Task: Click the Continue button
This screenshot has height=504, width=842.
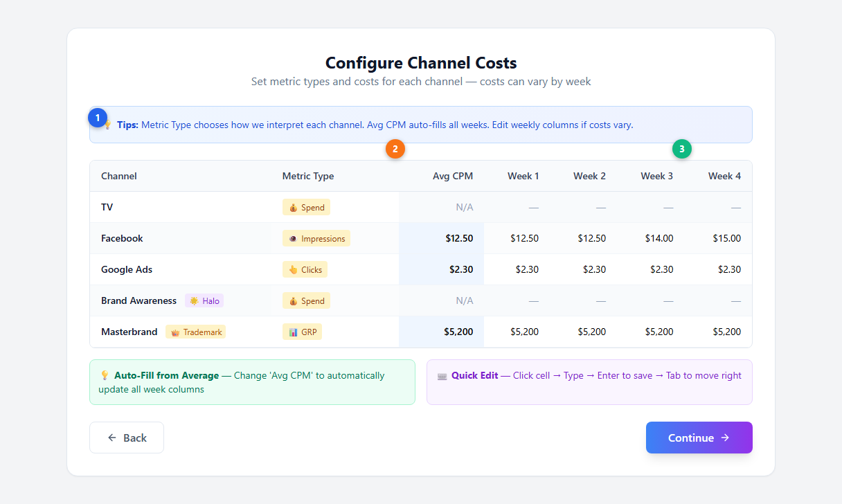Action: [x=699, y=438]
